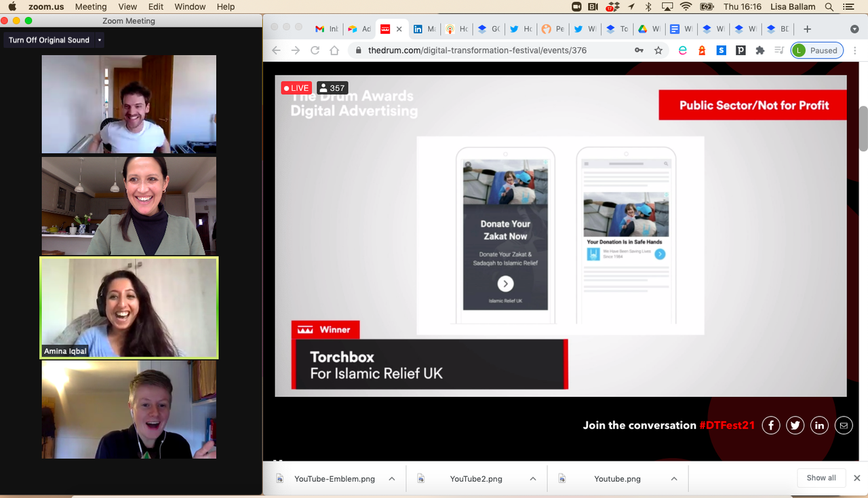Toggle Turn Off Original Sound

click(x=49, y=40)
